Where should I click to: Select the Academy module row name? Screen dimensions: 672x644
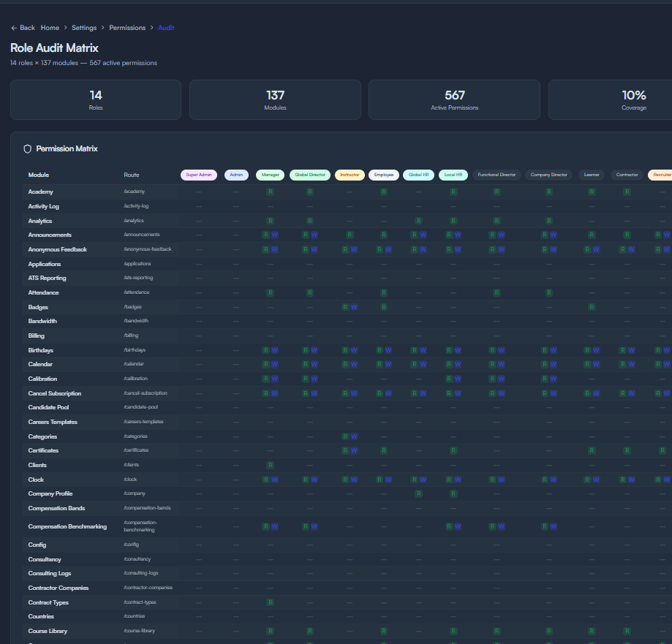coord(41,192)
